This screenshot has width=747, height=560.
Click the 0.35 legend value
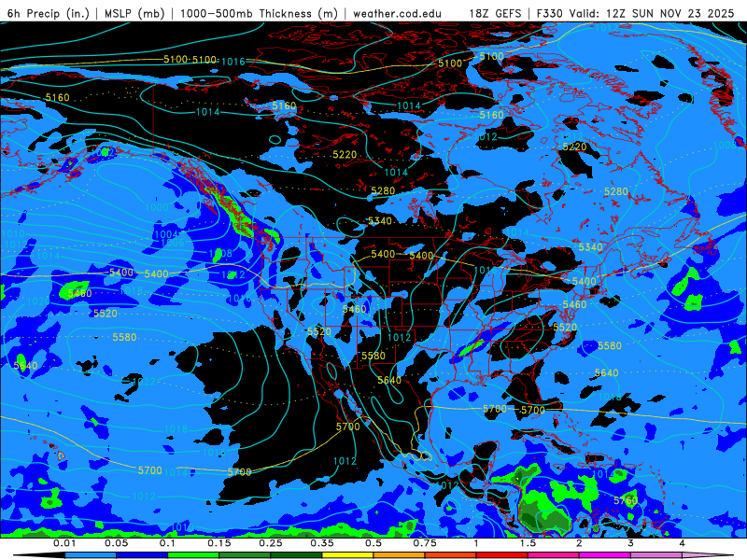click(322, 543)
